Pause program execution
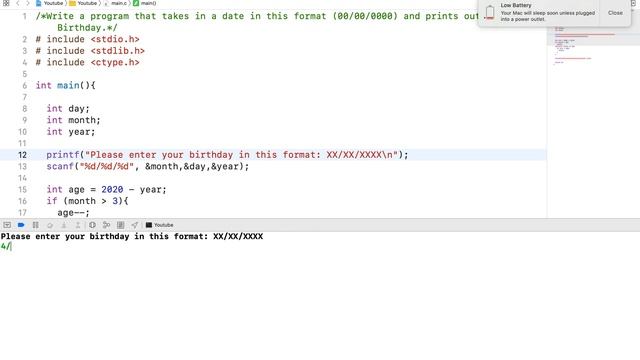Viewport: 640px width, 360px height. click(36, 225)
